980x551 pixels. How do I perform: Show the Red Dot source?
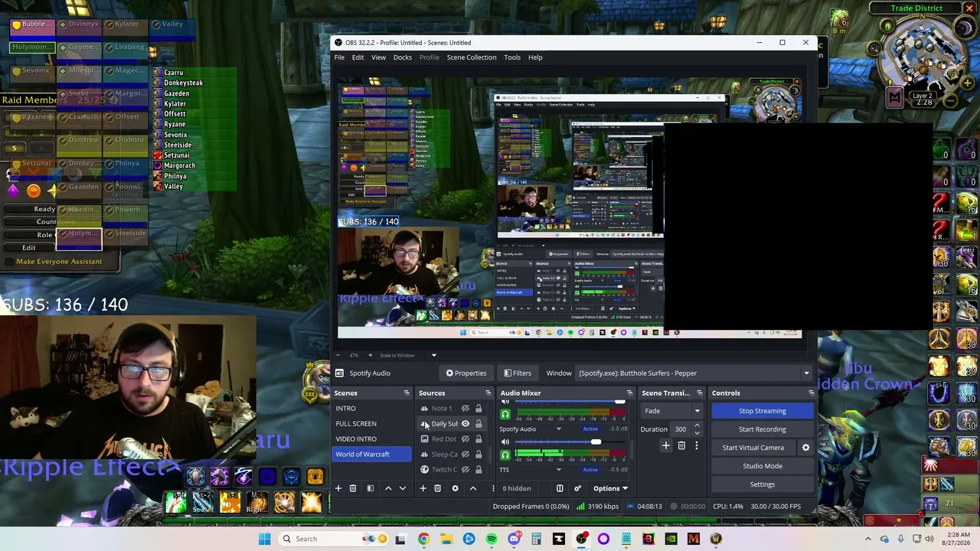point(465,439)
